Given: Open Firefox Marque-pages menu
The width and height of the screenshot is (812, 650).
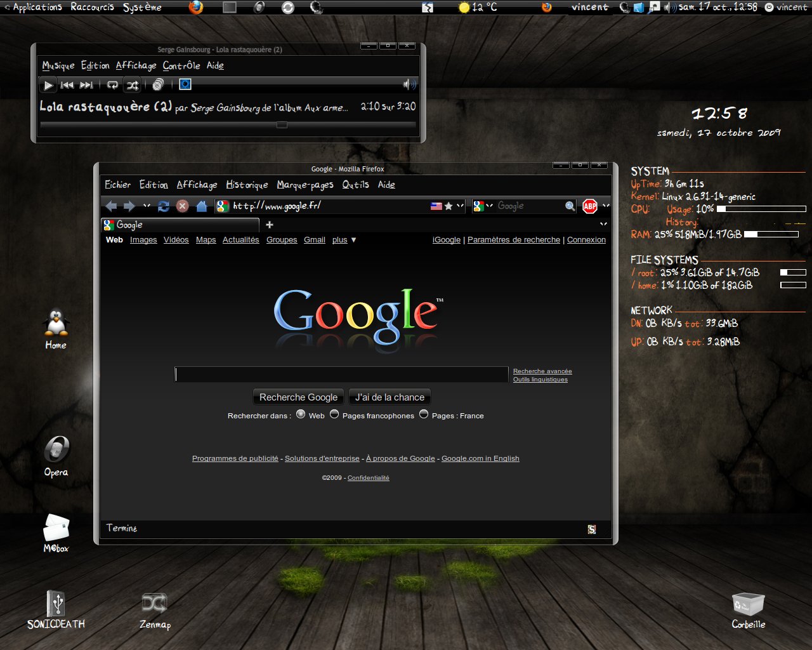Looking at the screenshot, I should [x=305, y=185].
